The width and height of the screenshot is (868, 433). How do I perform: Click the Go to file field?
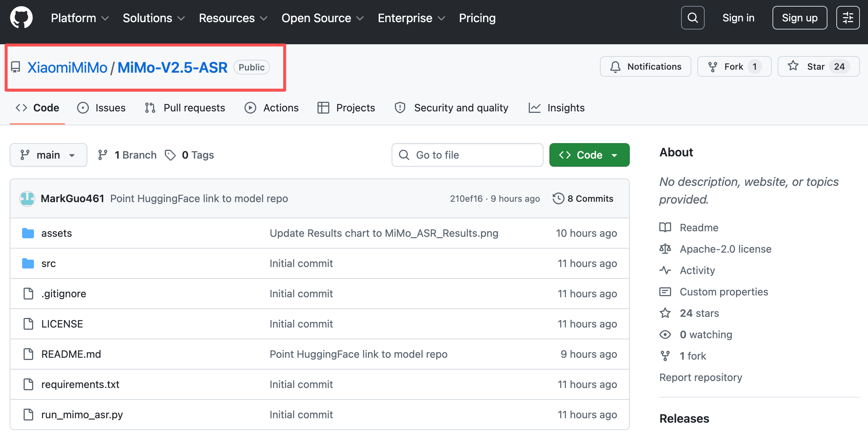click(467, 155)
